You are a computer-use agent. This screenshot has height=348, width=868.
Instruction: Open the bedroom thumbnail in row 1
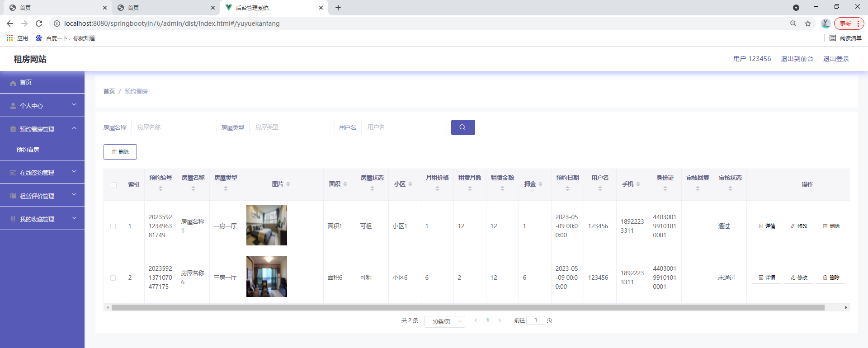point(267,225)
